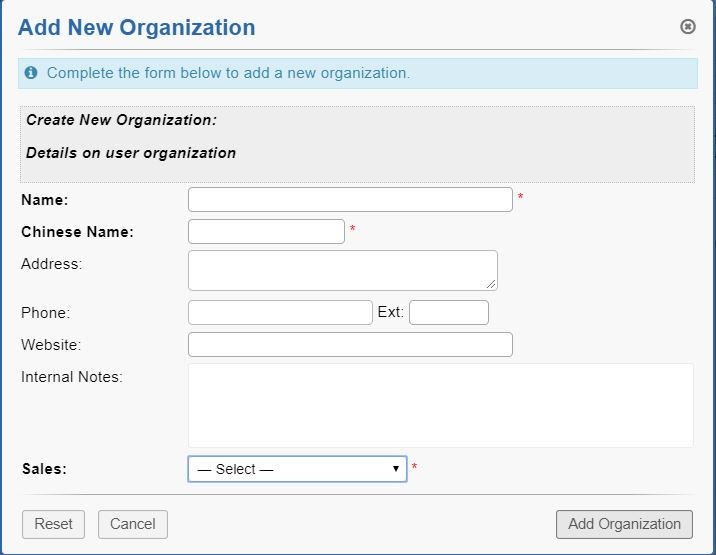Click the Add Organization button
716x555 pixels.
click(x=624, y=524)
